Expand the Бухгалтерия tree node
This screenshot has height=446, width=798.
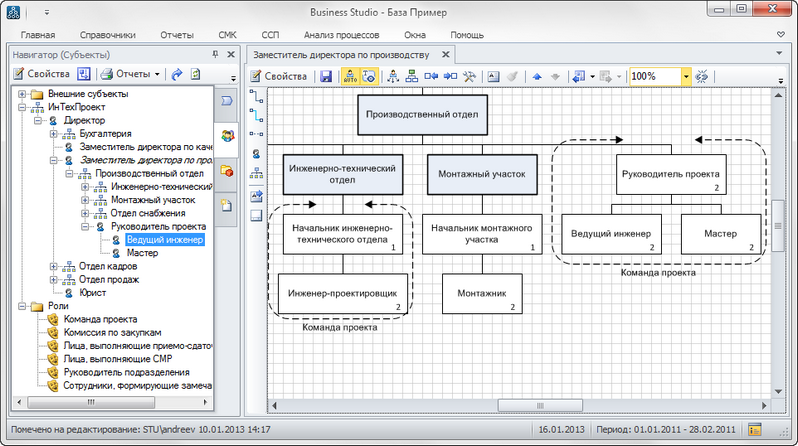53,133
